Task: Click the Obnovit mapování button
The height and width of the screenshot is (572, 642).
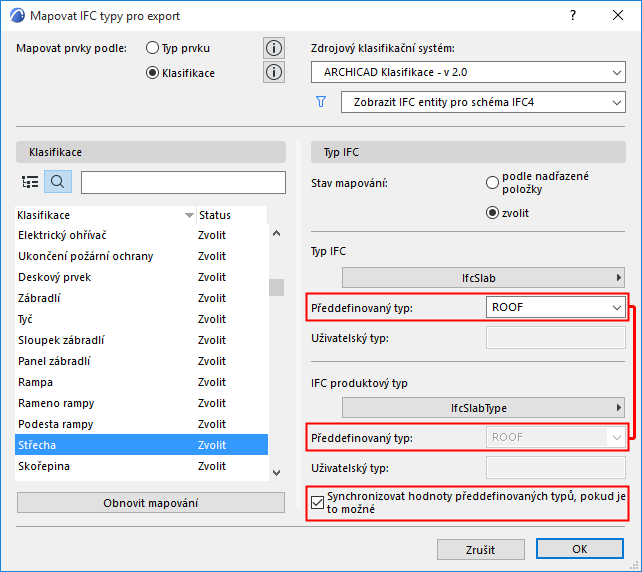Action: pos(151,502)
